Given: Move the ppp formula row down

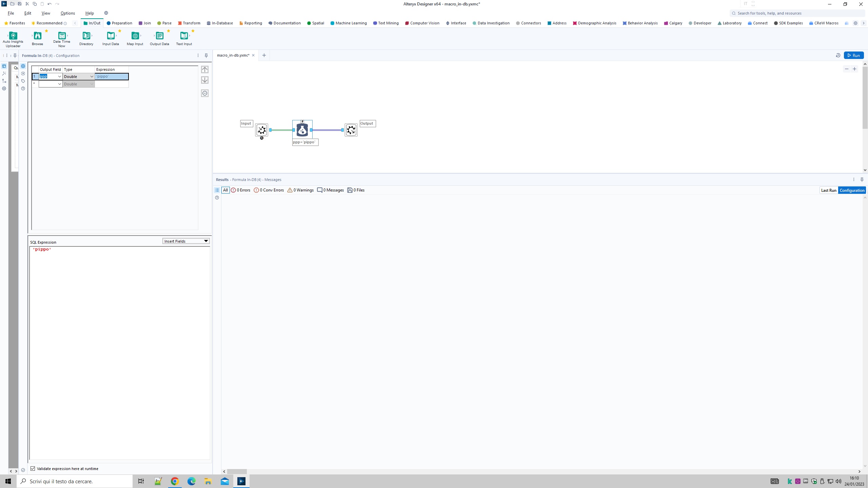Looking at the screenshot, I should (204, 80).
